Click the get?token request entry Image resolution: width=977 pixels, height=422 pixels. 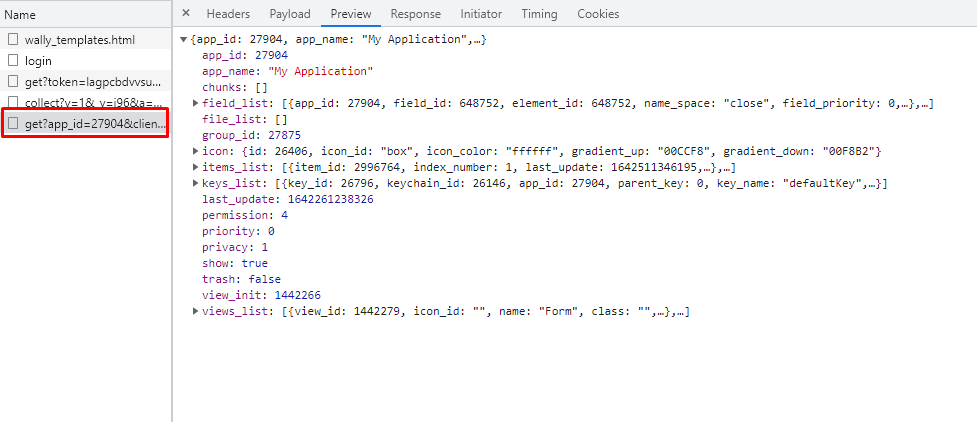(x=92, y=82)
